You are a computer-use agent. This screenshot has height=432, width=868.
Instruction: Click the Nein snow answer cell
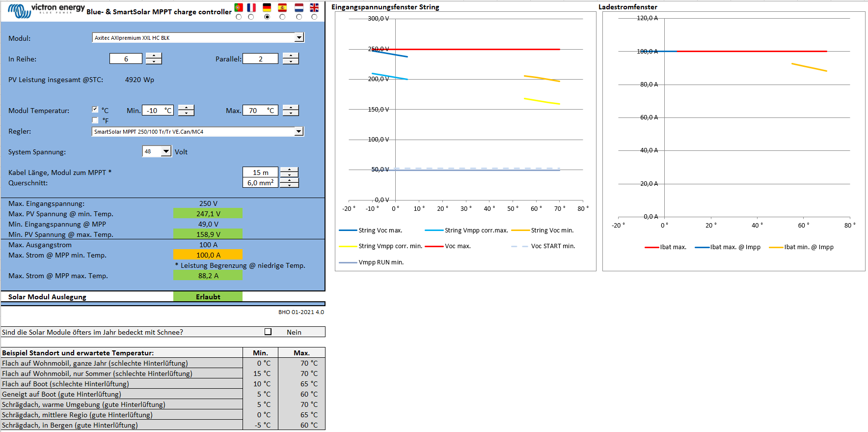click(294, 332)
